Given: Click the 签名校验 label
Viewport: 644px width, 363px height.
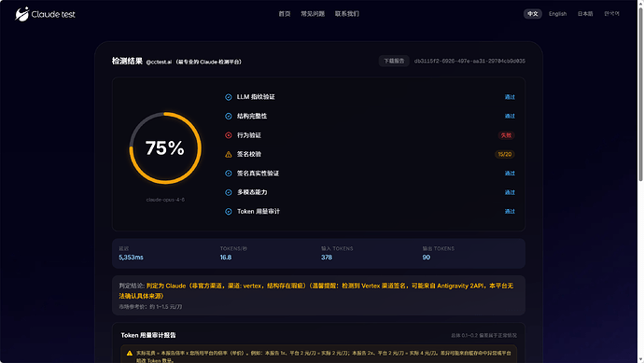Looking at the screenshot, I should pos(249,154).
